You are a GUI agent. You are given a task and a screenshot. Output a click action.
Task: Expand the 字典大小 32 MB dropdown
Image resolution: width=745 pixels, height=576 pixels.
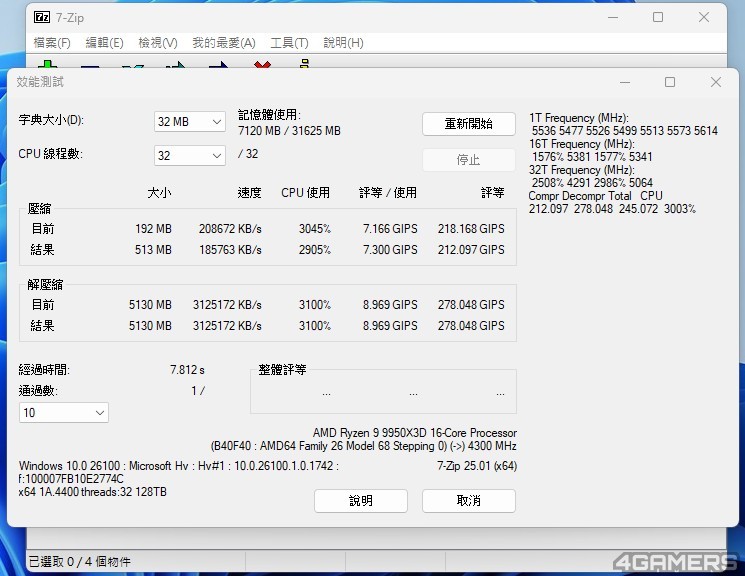coord(190,122)
